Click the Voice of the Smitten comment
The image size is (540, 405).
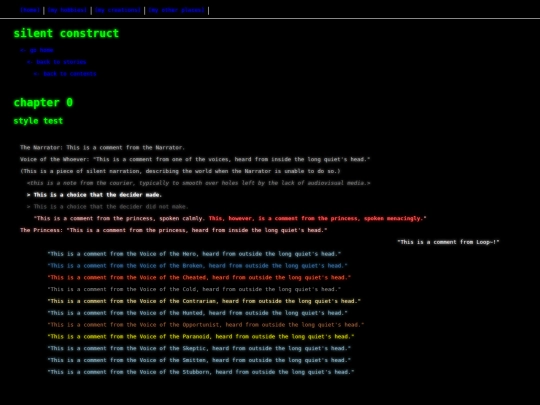199,360
